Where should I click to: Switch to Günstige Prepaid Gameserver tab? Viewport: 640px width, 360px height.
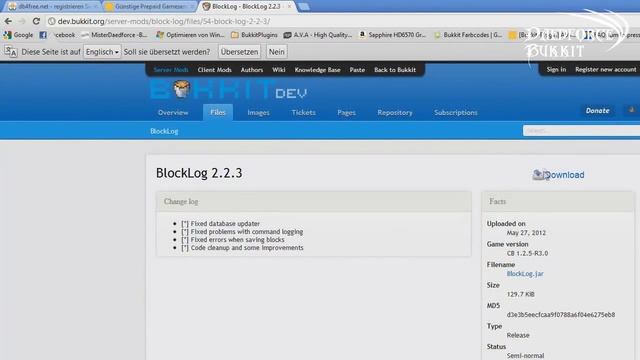click(x=149, y=7)
